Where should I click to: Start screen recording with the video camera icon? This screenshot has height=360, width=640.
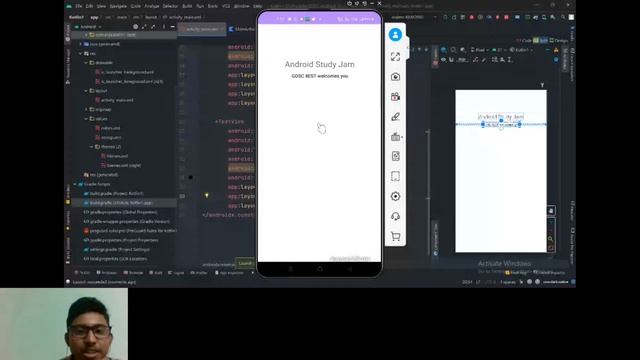coord(395,97)
